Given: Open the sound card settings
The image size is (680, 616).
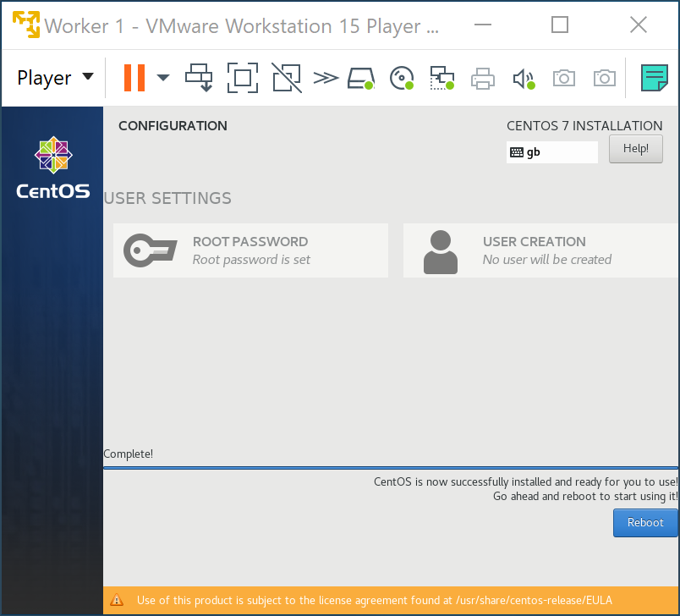Looking at the screenshot, I should pyautogui.click(x=523, y=77).
